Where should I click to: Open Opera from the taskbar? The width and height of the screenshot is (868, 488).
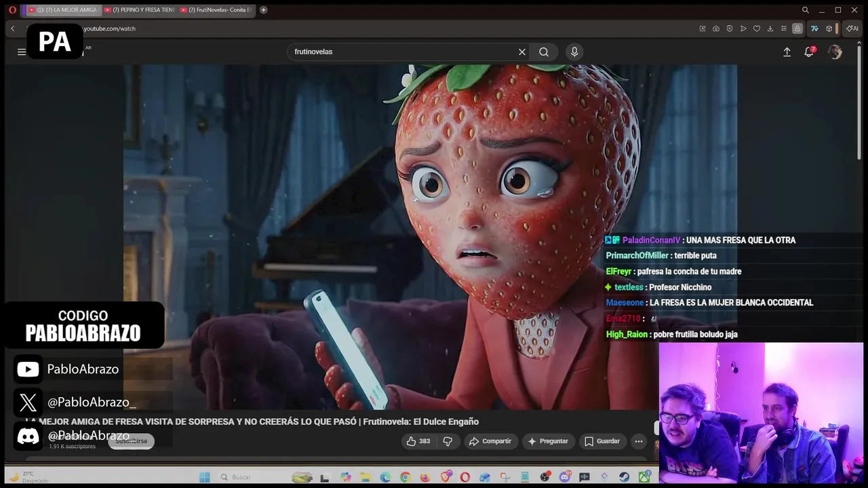(x=465, y=477)
